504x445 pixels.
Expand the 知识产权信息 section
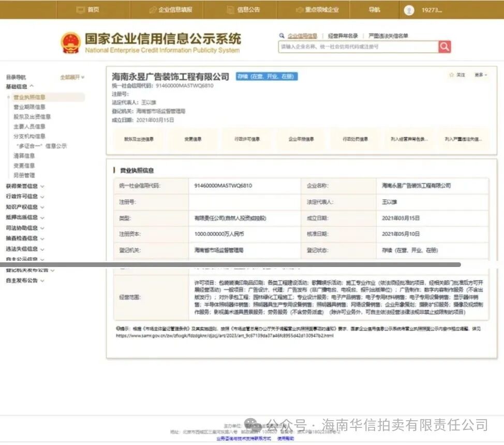click(25, 207)
